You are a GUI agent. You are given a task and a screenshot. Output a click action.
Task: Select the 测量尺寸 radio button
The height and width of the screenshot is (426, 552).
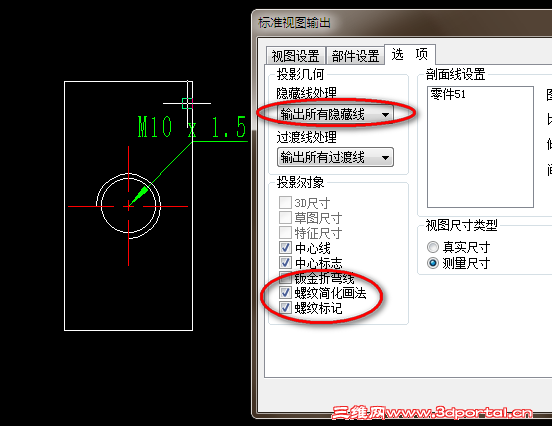click(433, 263)
